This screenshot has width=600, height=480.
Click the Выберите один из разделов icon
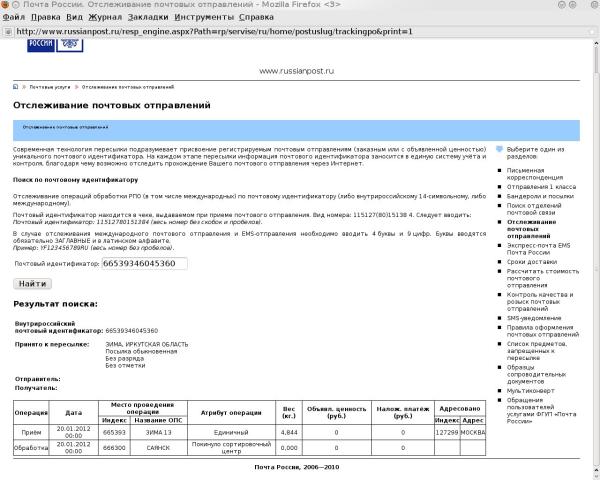(499, 149)
